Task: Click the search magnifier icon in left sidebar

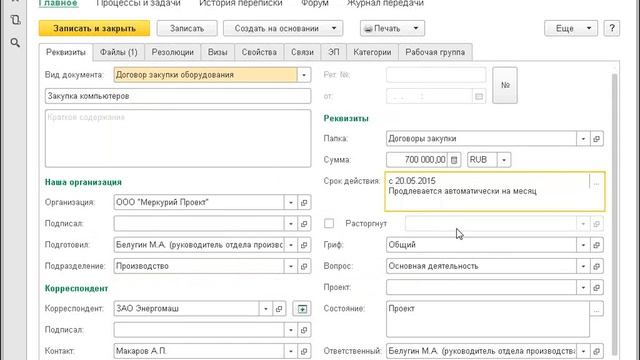Action: 15,42
